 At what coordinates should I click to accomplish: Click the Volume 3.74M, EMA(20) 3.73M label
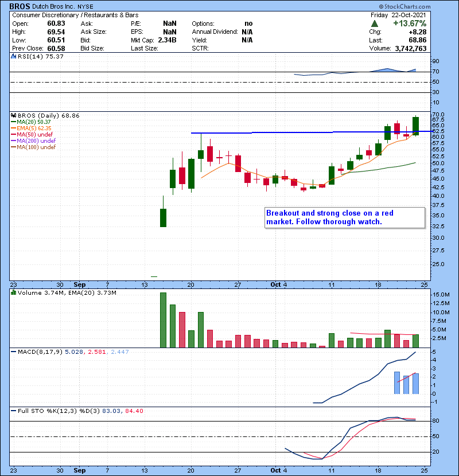click(x=67, y=292)
